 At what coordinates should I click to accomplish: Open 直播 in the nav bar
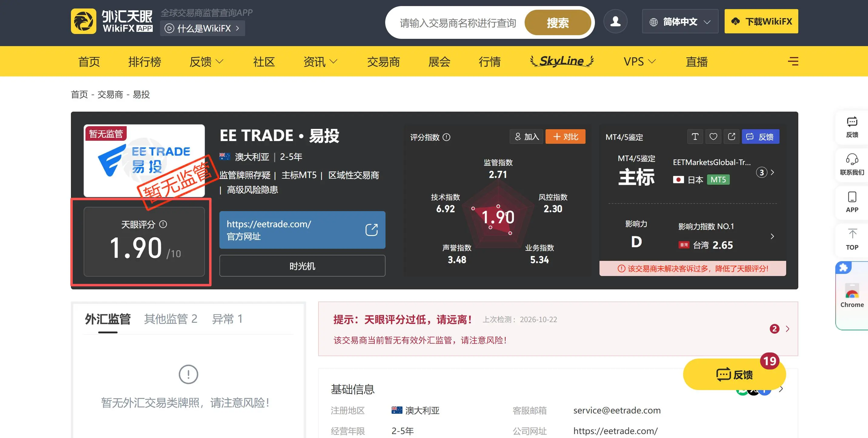[x=697, y=61]
